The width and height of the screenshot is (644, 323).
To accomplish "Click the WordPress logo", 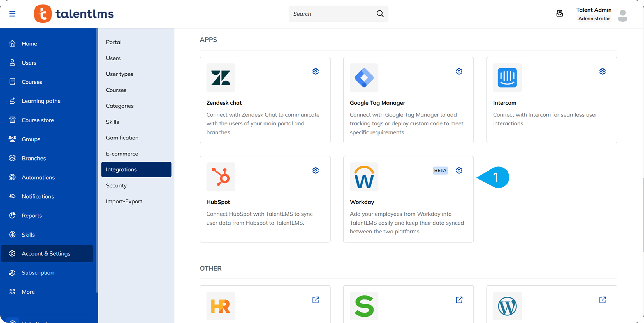I will (507, 306).
